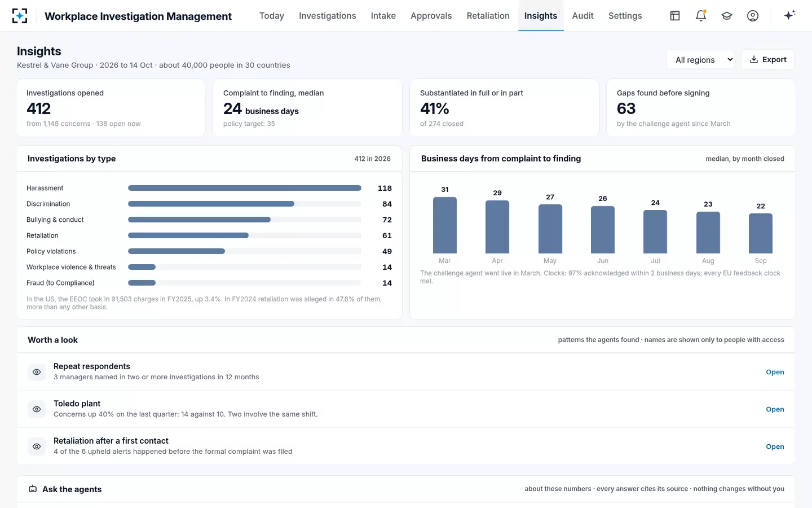Image resolution: width=812 pixels, height=508 pixels.
Task: Select the Sep bar in the chart
Action: 761,233
